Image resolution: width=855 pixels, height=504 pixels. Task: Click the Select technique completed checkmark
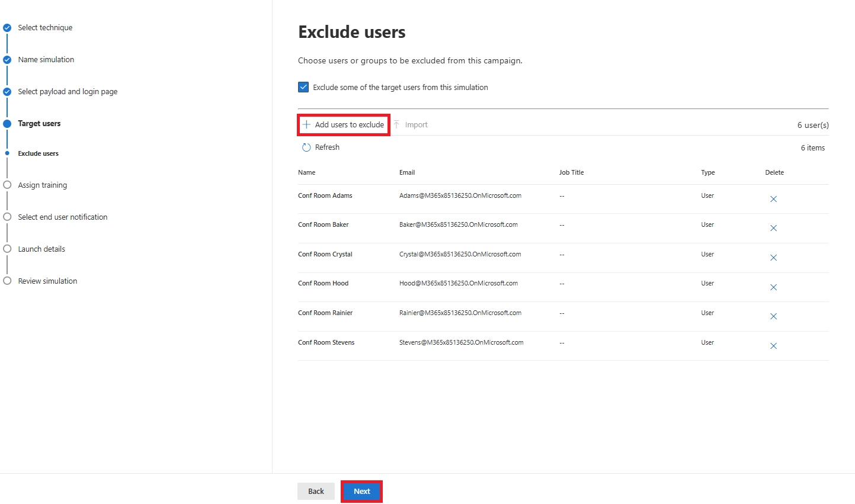[7, 27]
